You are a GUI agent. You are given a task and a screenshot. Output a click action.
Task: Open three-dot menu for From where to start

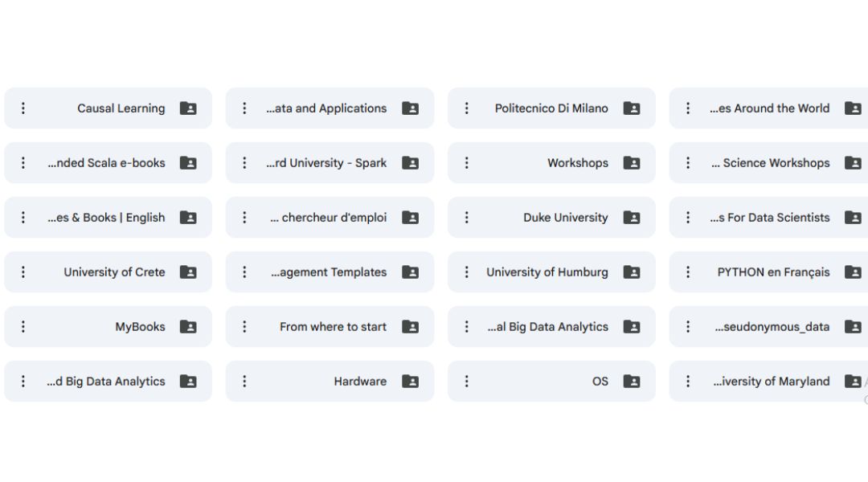tap(245, 327)
